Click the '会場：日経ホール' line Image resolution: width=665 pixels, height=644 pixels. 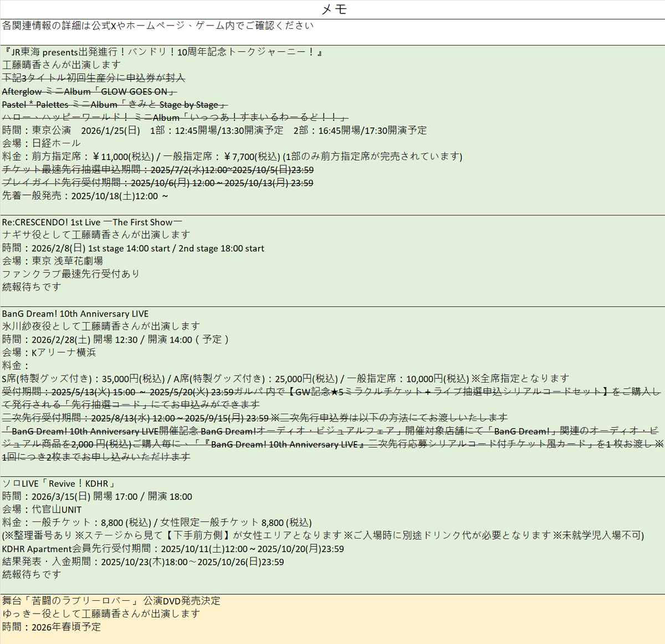(42, 143)
